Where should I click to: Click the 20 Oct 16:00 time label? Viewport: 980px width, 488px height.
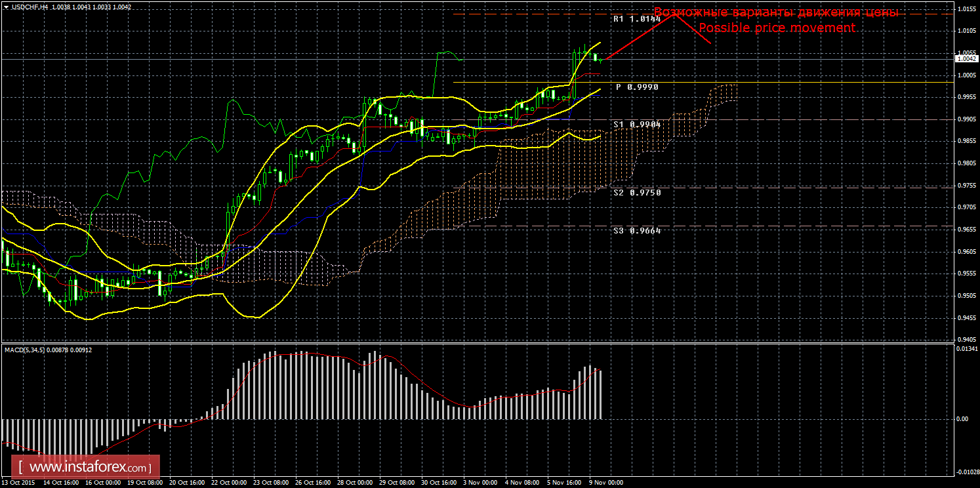click(x=186, y=483)
